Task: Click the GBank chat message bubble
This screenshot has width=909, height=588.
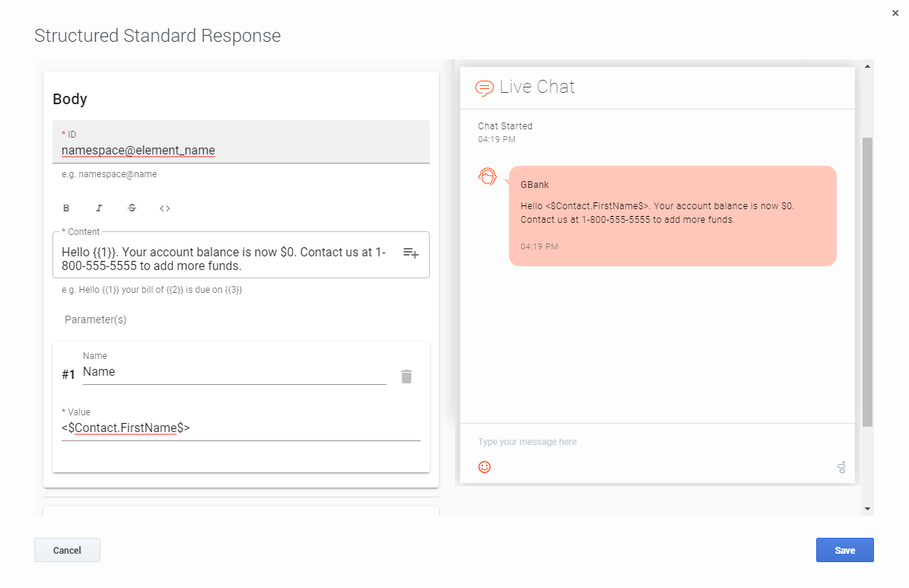Action: click(672, 216)
